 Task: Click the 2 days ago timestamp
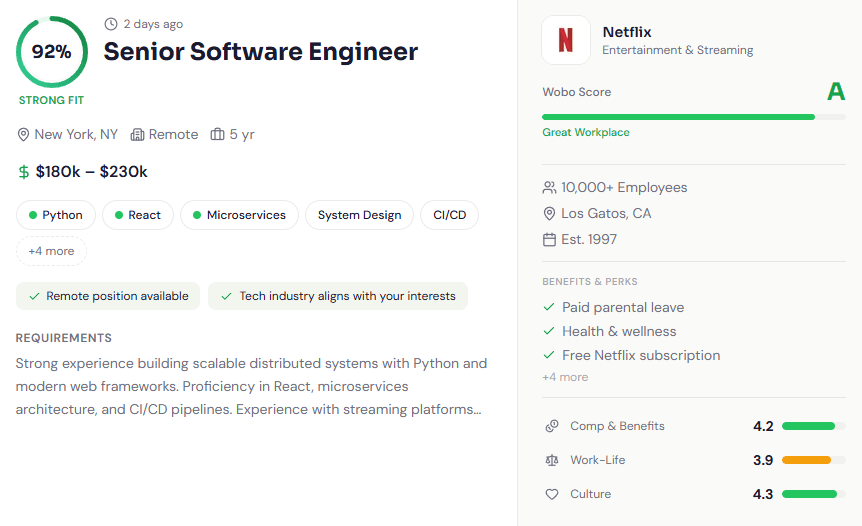(x=153, y=24)
